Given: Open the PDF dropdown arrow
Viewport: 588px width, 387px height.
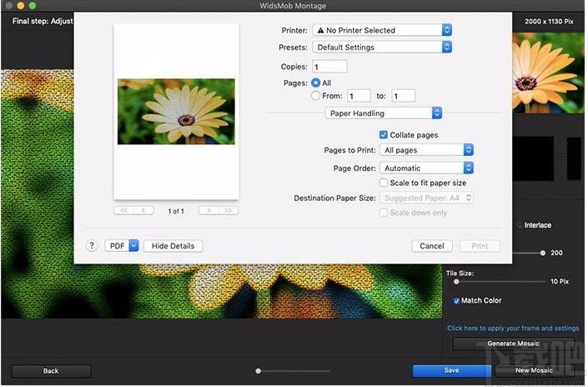Looking at the screenshot, I should coord(134,245).
